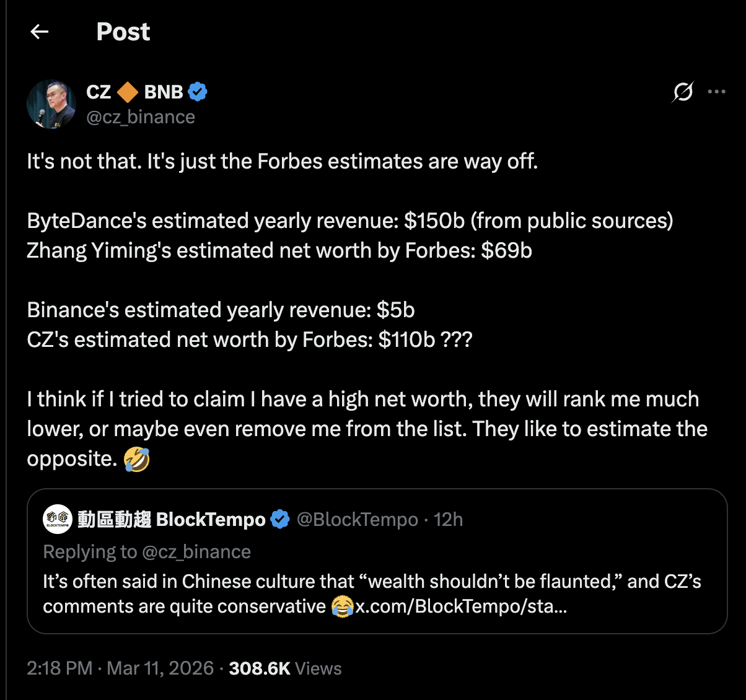Click the diamond emoji in CZ's display name
The width and height of the screenshot is (746, 700).
tap(127, 91)
